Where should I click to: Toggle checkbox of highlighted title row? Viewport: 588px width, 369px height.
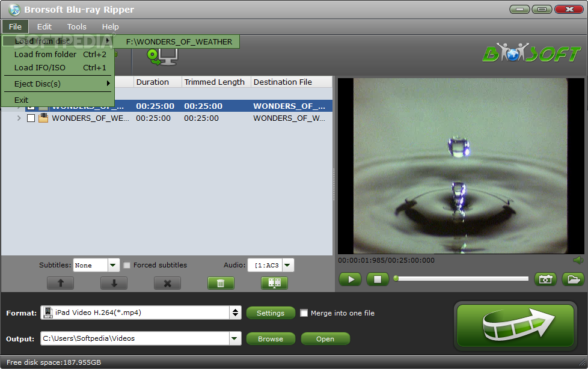pos(31,108)
